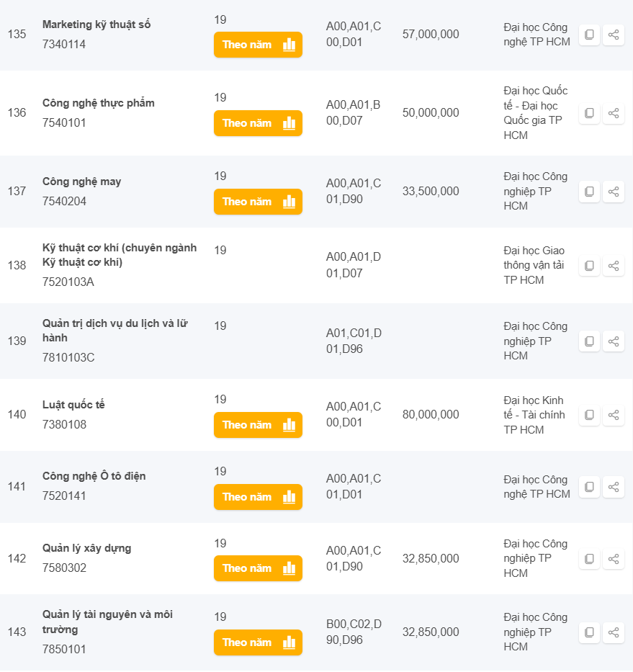
Task: Click Theo năm button for Công nghệ thực phẩm
Action: 258,123
